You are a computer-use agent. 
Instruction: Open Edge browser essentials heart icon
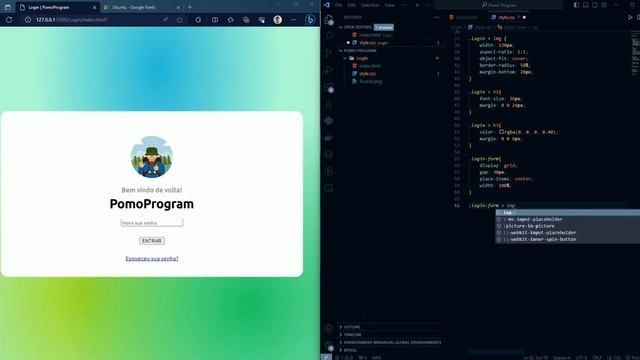point(262,20)
